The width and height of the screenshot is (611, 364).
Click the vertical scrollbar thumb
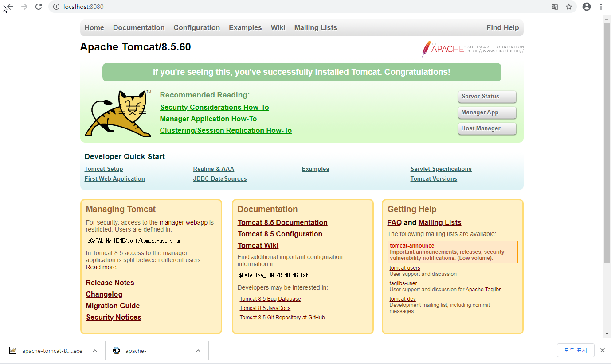[x=607, y=142]
